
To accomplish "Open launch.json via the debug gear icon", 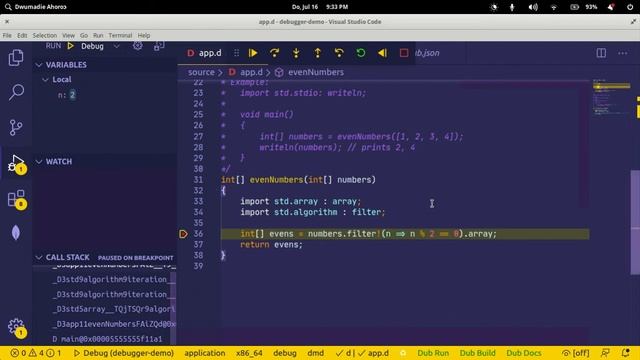I will coord(138,46).
